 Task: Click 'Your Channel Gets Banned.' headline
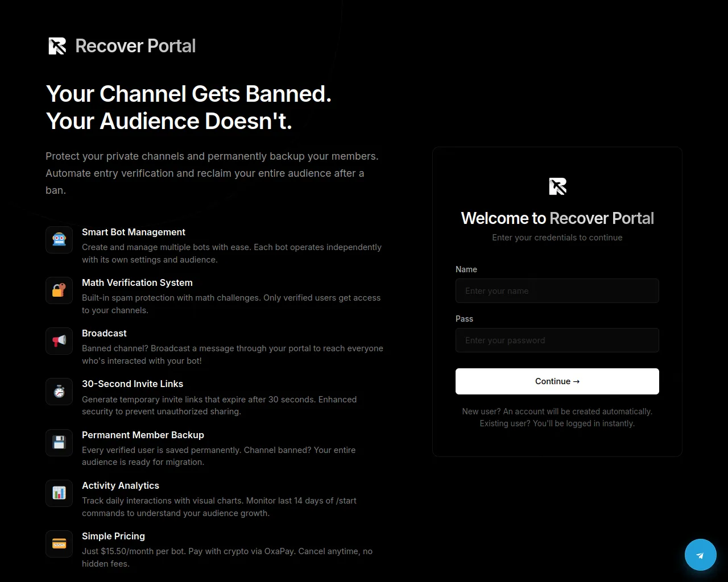tap(189, 94)
